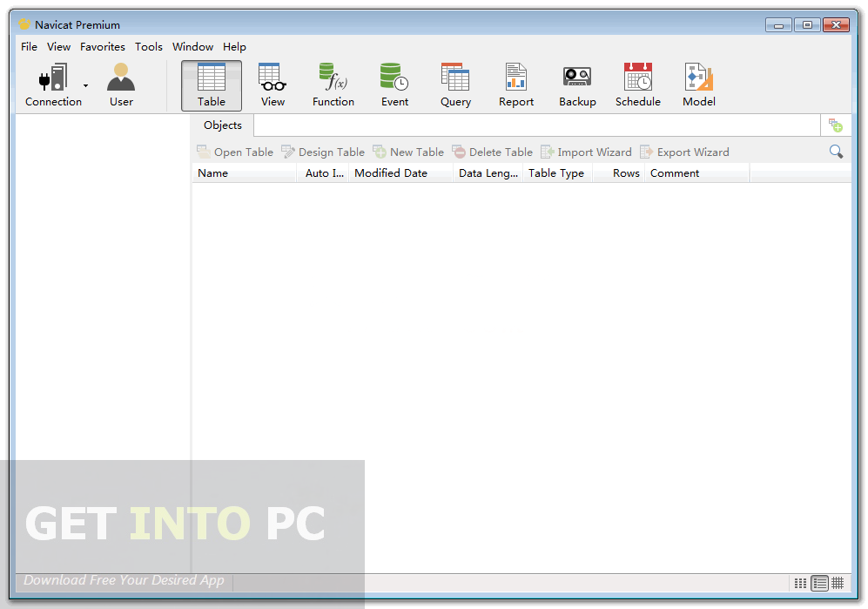Open the Favorites menu
868x609 pixels.
point(103,47)
